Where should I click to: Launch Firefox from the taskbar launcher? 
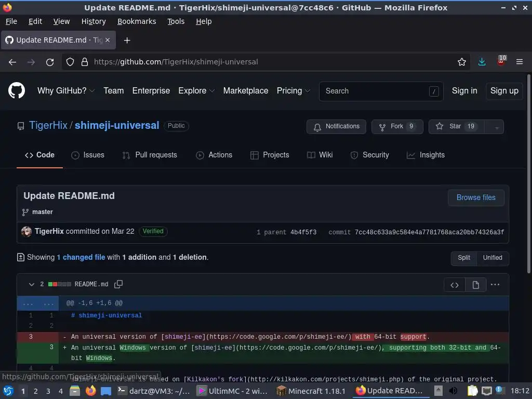(x=90, y=391)
